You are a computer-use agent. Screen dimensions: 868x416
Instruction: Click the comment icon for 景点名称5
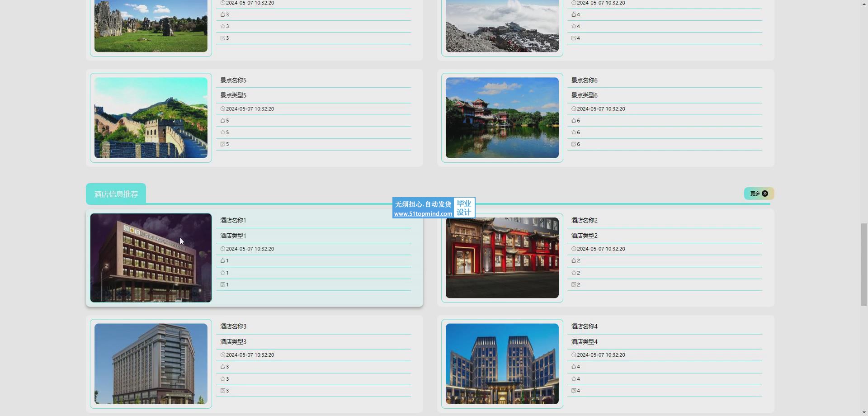click(222, 144)
